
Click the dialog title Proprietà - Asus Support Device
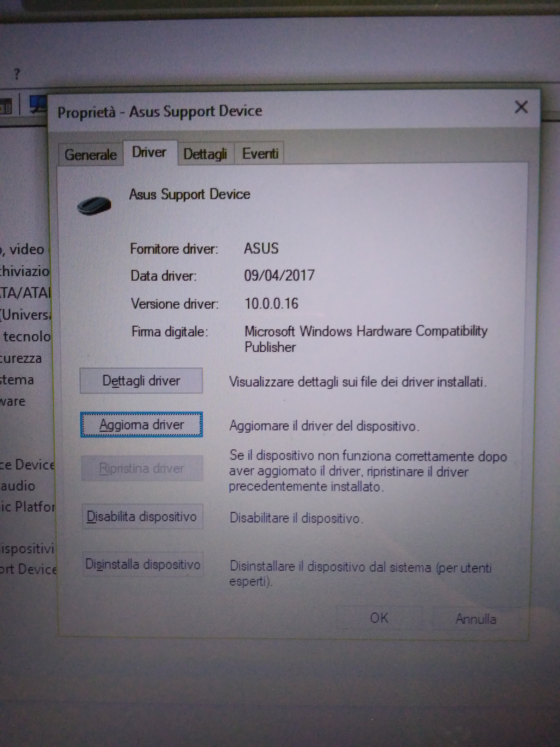[160, 112]
